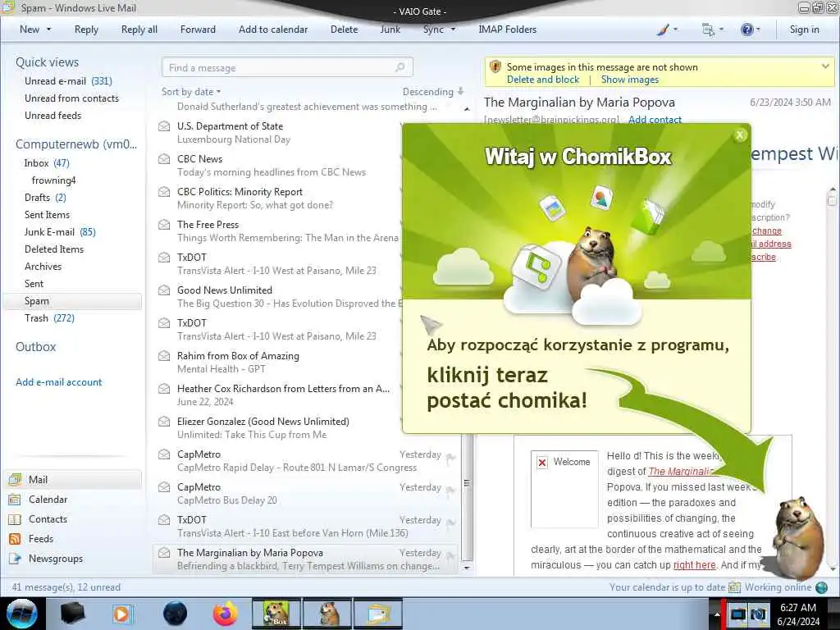Click the Working online globe icon

[x=821, y=587]
